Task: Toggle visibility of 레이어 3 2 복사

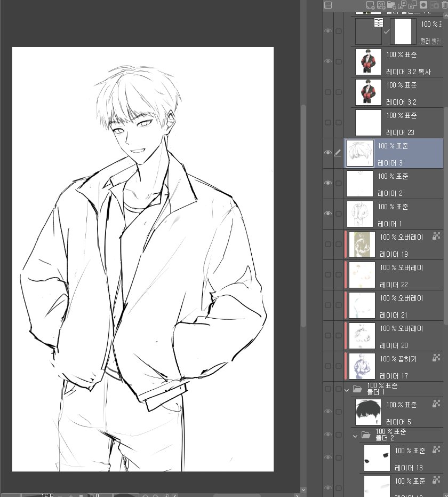Action: click(328, 61)
